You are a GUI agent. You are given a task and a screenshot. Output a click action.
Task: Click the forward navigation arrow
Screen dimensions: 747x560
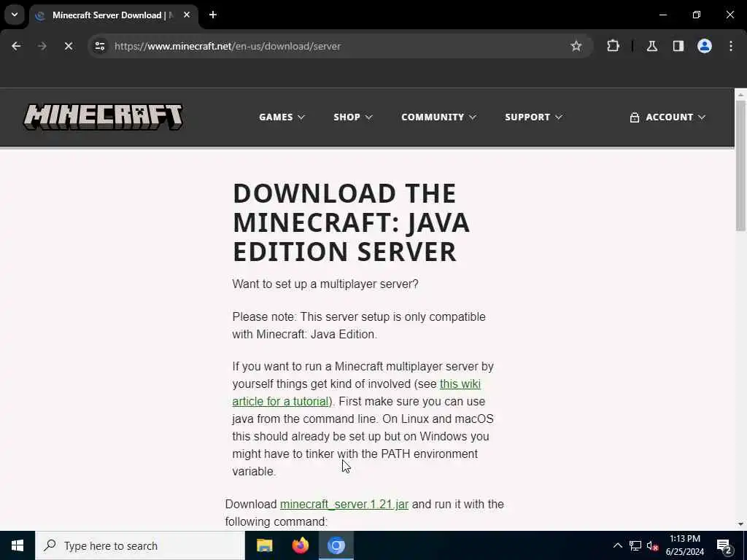[x=42, y=46]
